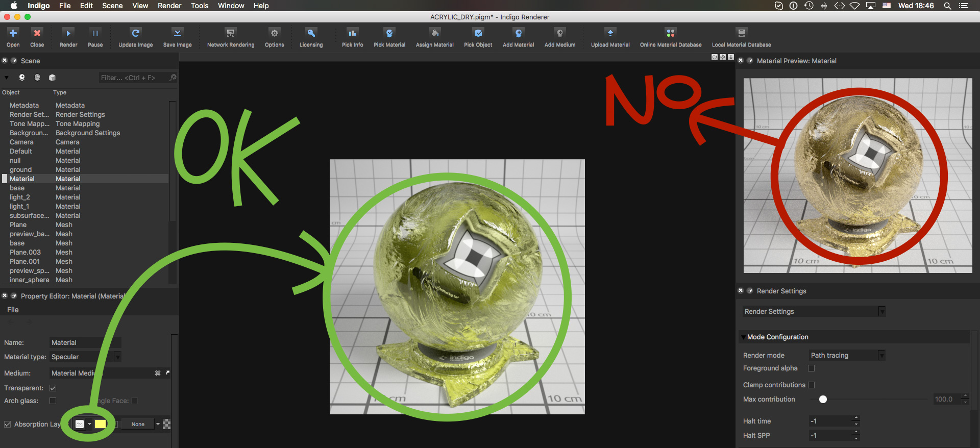Click the Assign Material icon

click(435, 33)
